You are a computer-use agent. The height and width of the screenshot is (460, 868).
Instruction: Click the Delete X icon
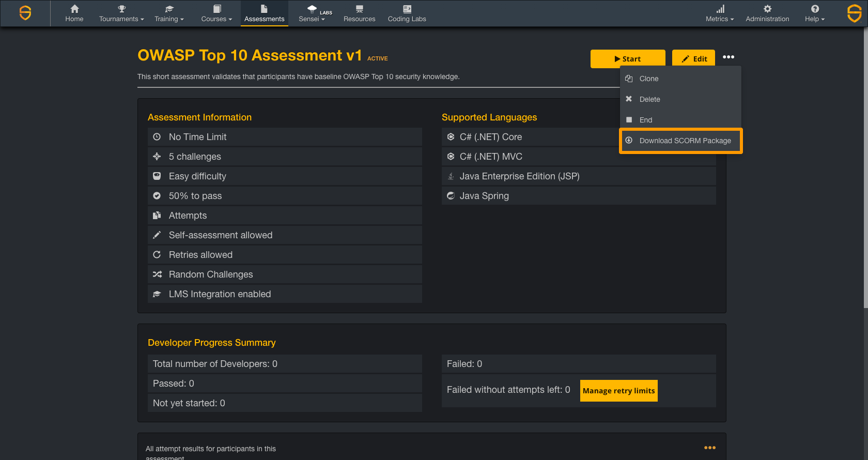point(629,99)
